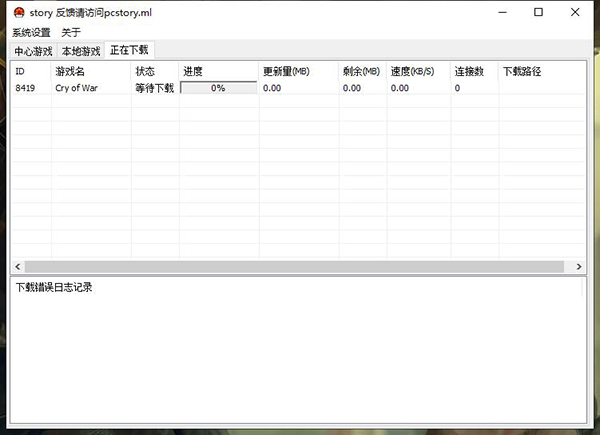Click the 0% progress bar for Cry of War
The width and height of the screenshot is (600, 435).
[x=218, y=88]
